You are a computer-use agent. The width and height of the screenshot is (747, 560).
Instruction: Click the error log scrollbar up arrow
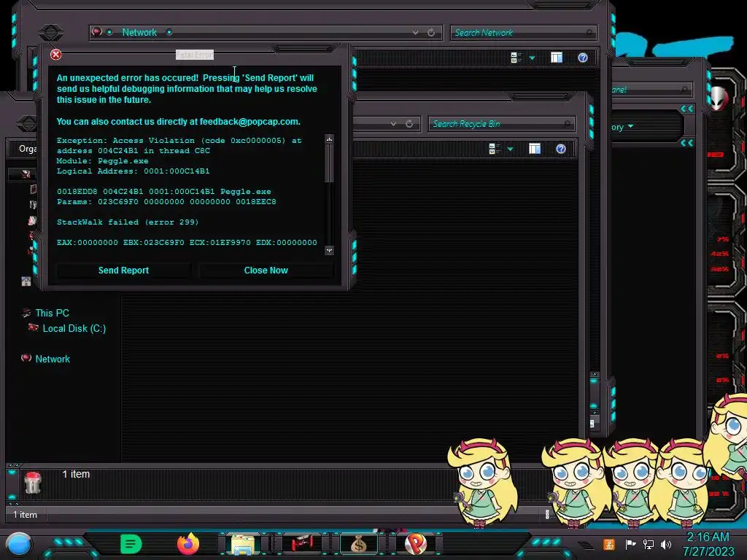click(329, 139)
